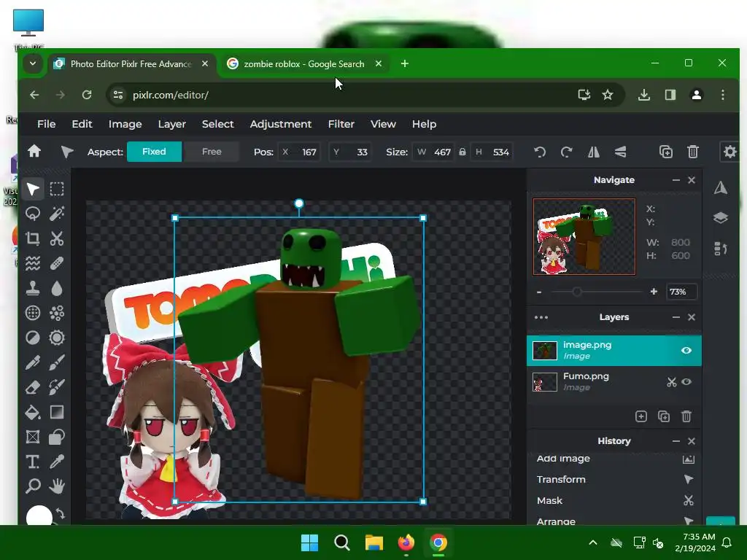Bookmark this page with the star
This screenshot has height=560, width=747.
(x=608, y=95)
